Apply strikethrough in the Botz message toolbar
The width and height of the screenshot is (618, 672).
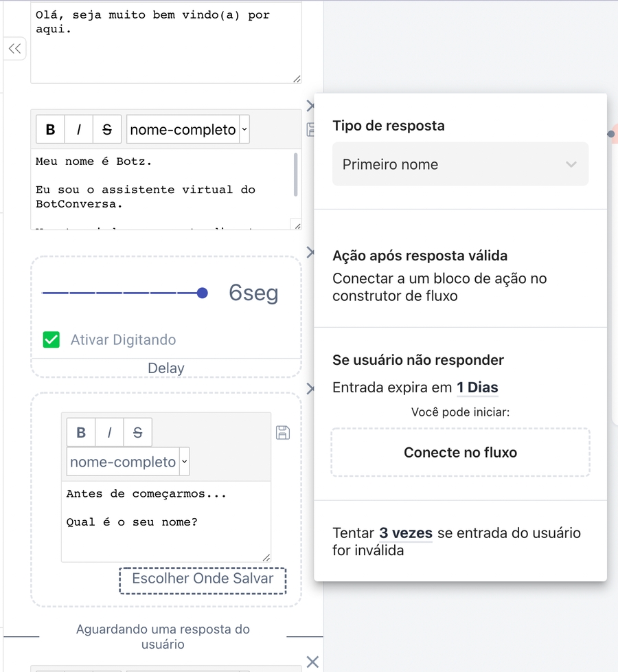pyautogui.click(x=106, y=129)
